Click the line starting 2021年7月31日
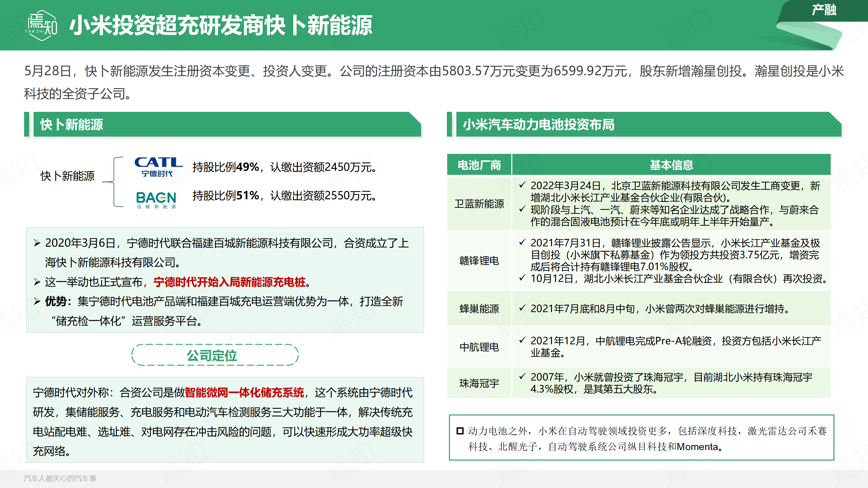 (670, 255)
